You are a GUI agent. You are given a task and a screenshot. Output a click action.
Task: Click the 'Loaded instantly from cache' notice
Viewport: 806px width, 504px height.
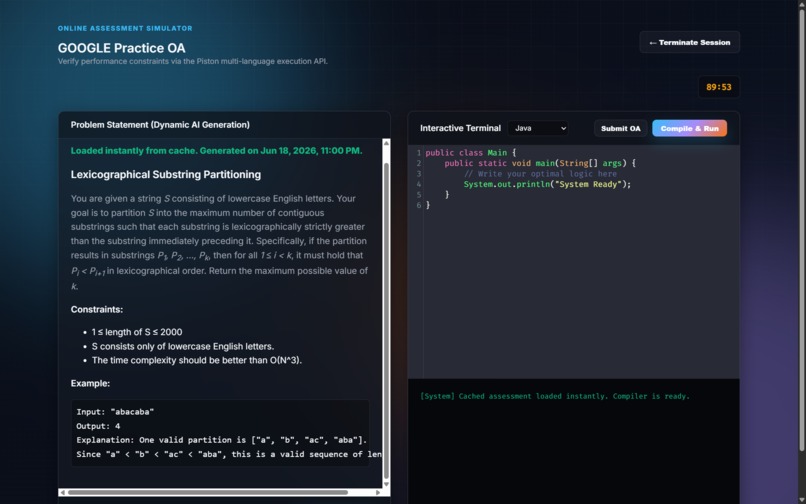216,151
